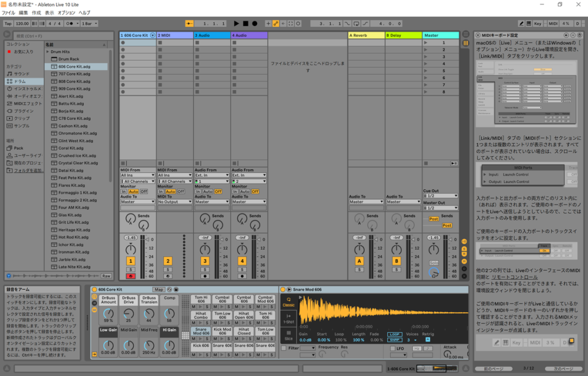The height and width of the screenshot is (376, 588).
Task: Select プラグイン category in browser
Action: (24, 111)
